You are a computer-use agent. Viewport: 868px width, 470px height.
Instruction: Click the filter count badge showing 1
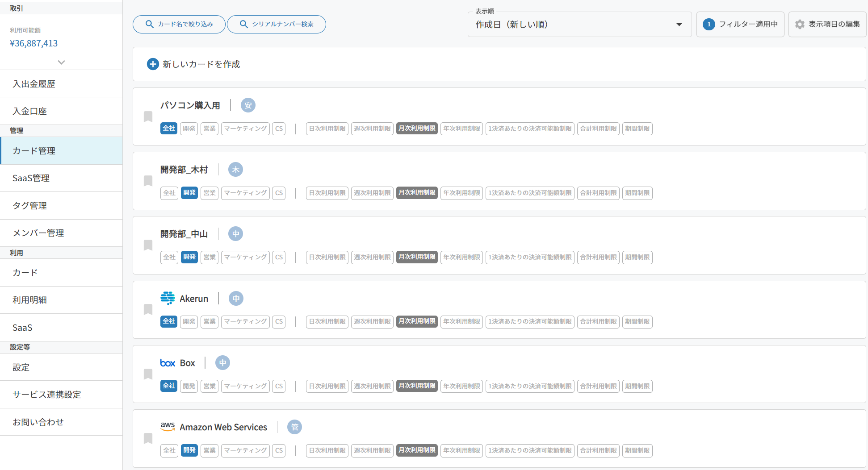709,24
